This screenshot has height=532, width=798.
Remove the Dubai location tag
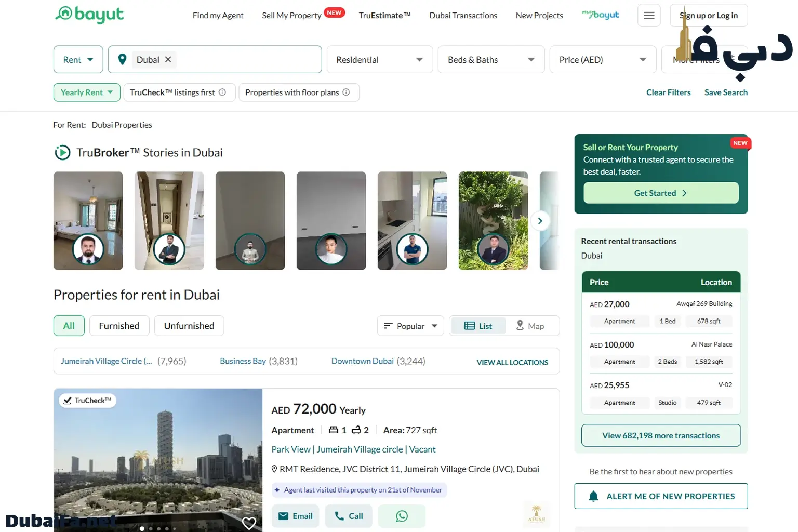coord(168,60)
